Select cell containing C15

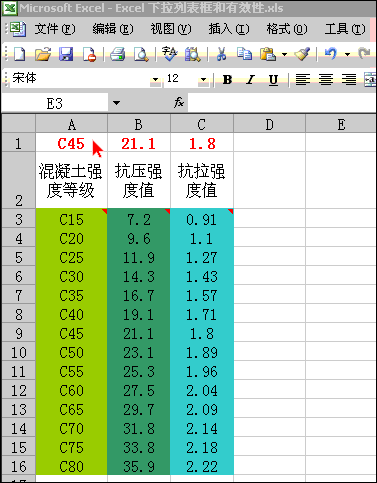(x=71, y=219)
